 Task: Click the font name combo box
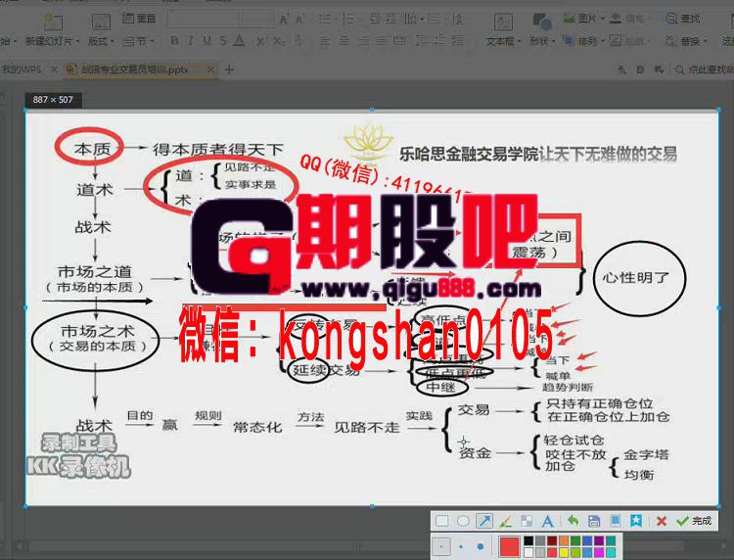click(205, 19)
